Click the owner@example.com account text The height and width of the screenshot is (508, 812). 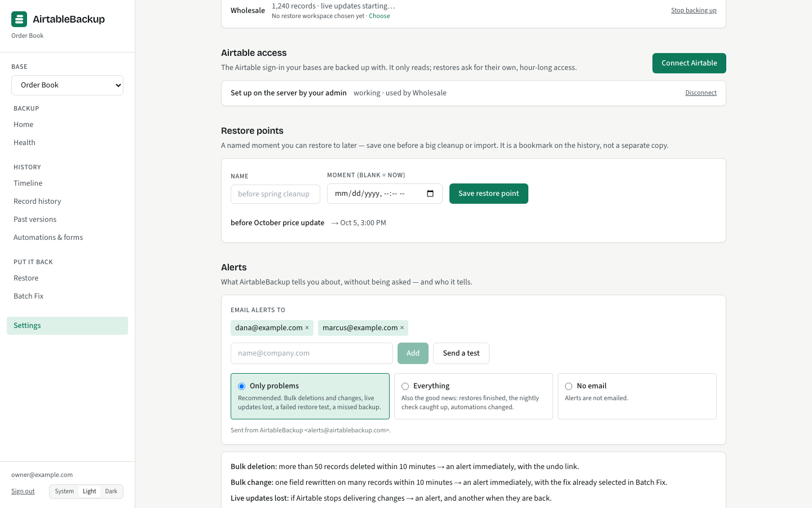42,475
